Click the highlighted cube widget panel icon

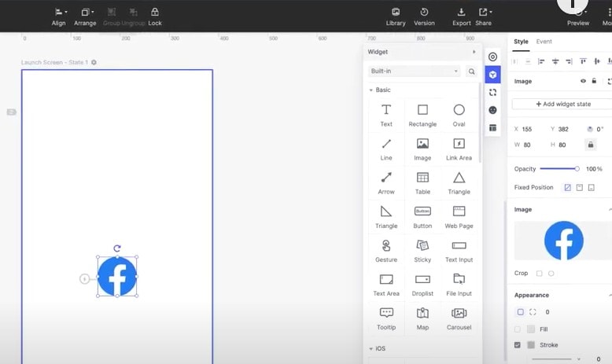point(492,75)
